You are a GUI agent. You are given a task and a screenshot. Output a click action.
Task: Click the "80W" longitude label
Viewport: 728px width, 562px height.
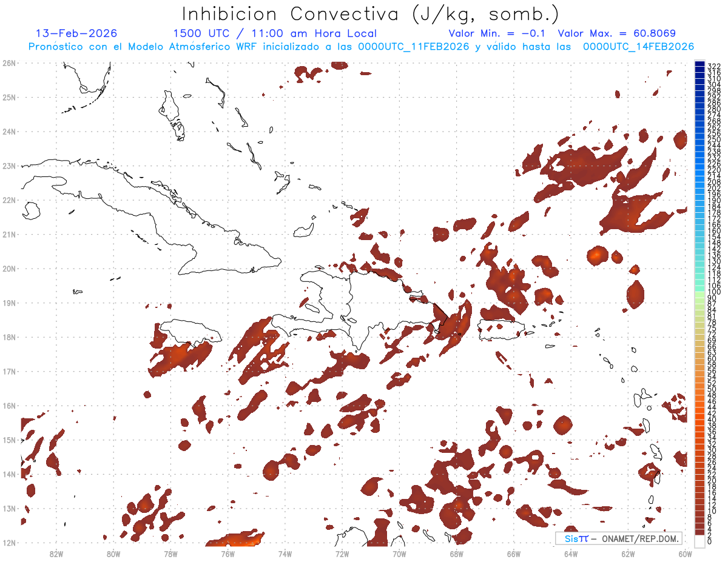pos(113,554)
